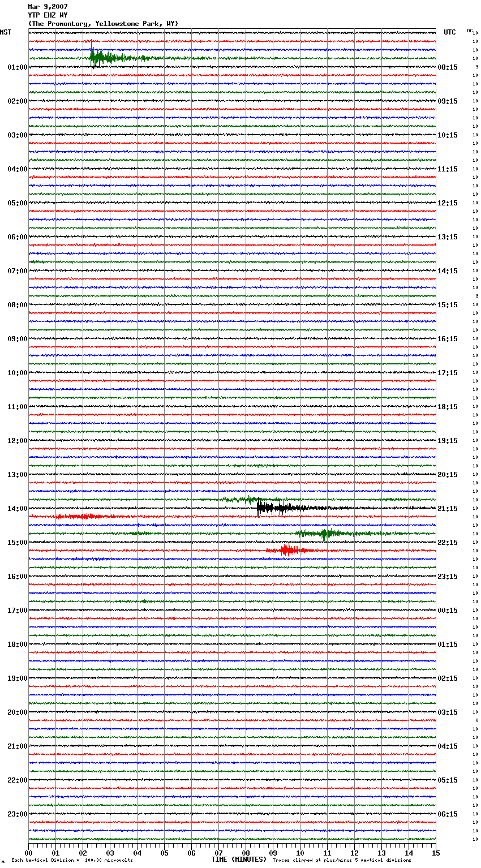Image resolution: width=481 pixels, height=868 pixels.
Task: Click the 'TIME (MINUTES)' axis title
Action: coord(239,860)
